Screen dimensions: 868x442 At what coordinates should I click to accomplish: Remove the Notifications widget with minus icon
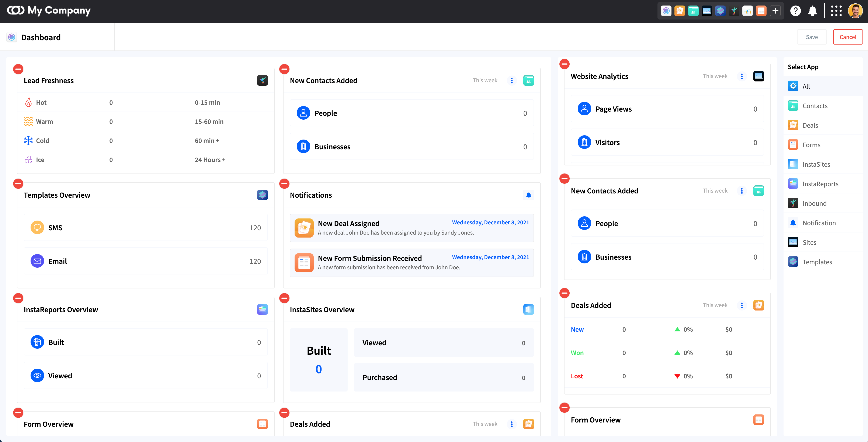tap(284, 184)
